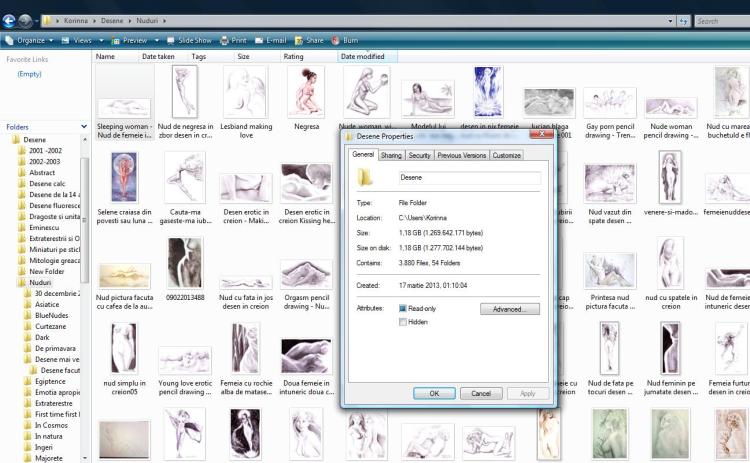Click the Search box in Explorer
The image size is (750, 463).
722,21
